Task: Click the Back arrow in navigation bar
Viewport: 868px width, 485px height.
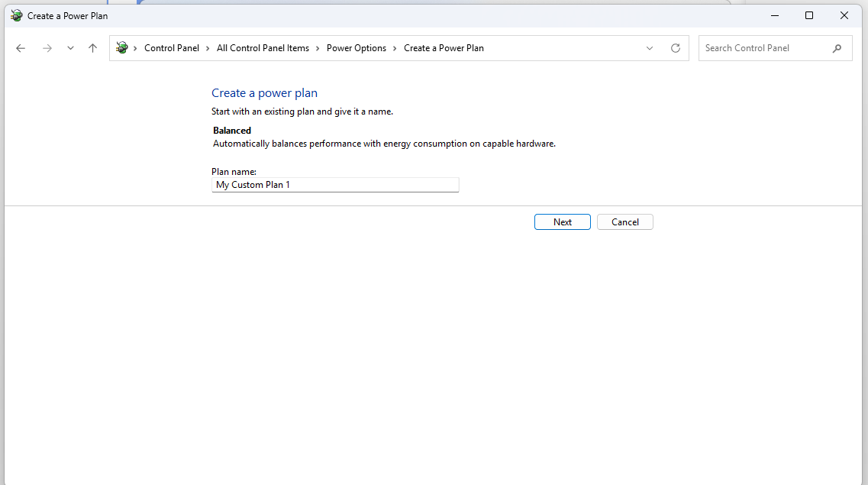Action: coord(21,48)
